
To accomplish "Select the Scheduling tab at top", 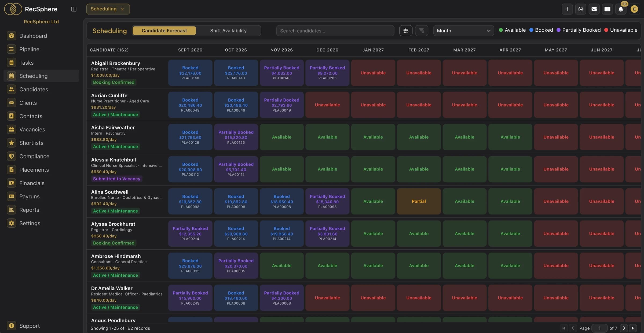I will tap(104, 9).
